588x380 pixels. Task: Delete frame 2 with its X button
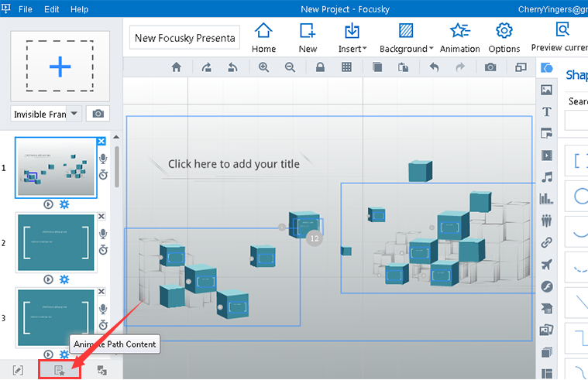coord(101,216)
